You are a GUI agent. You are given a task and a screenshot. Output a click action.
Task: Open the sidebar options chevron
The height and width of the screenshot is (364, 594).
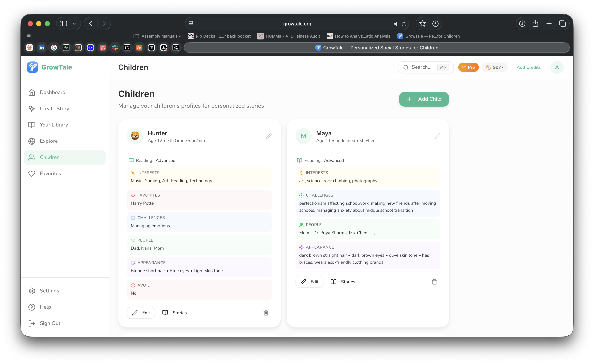74,24
